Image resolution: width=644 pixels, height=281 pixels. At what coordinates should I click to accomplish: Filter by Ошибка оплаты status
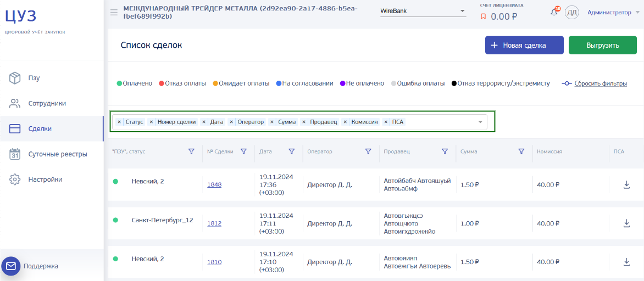[x=418, y=83]
